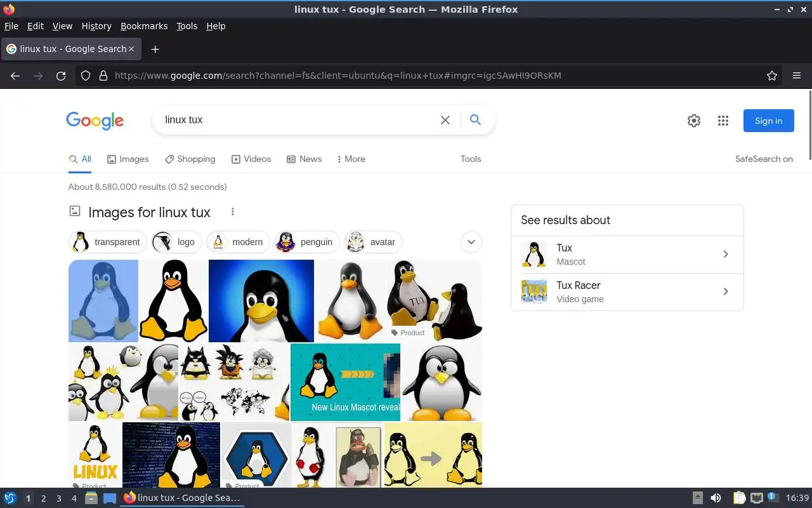Clear the search box with X

coord(445,120)
